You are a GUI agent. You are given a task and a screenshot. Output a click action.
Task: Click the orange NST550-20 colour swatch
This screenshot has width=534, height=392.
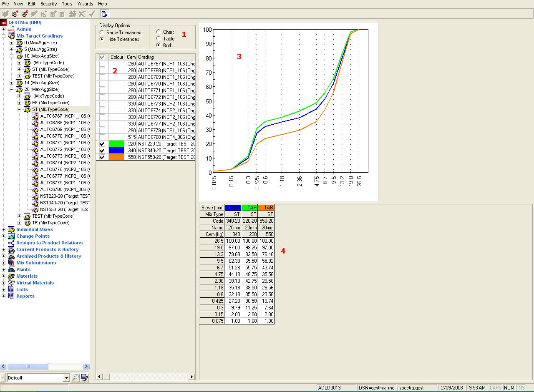pyautogui.click(x=117, y=157)
